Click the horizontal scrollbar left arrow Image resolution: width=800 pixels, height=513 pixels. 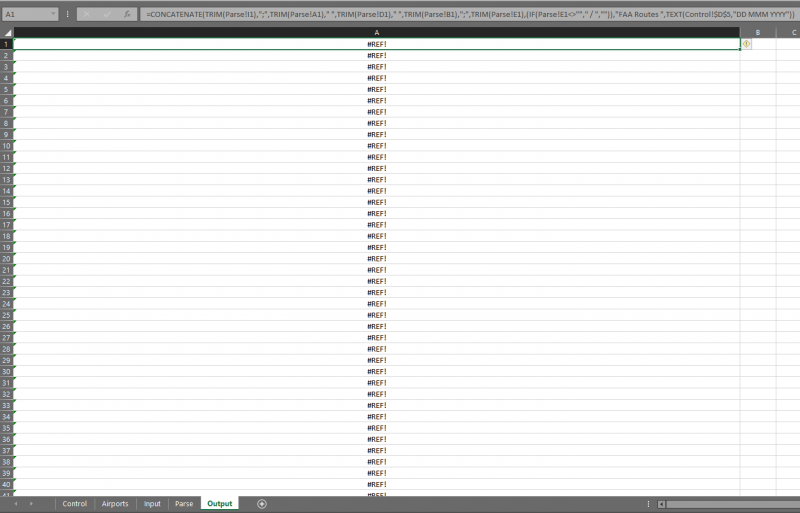661,504
